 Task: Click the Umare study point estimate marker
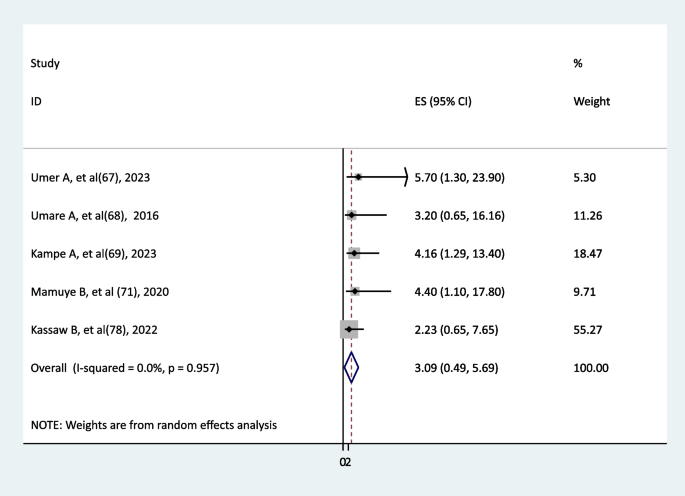[x=351, y=215]
